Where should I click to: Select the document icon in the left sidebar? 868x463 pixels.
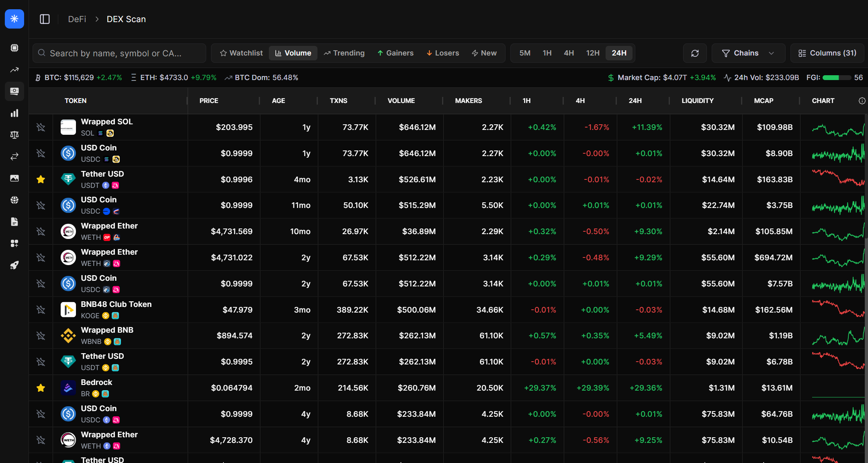14,222
